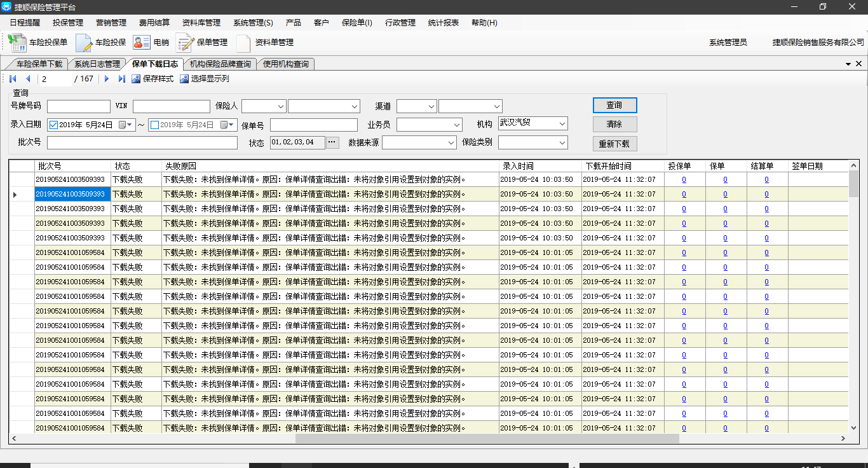
Task: Jump to last page arrow
Action: pyautogui.click(x=122, y=79)
